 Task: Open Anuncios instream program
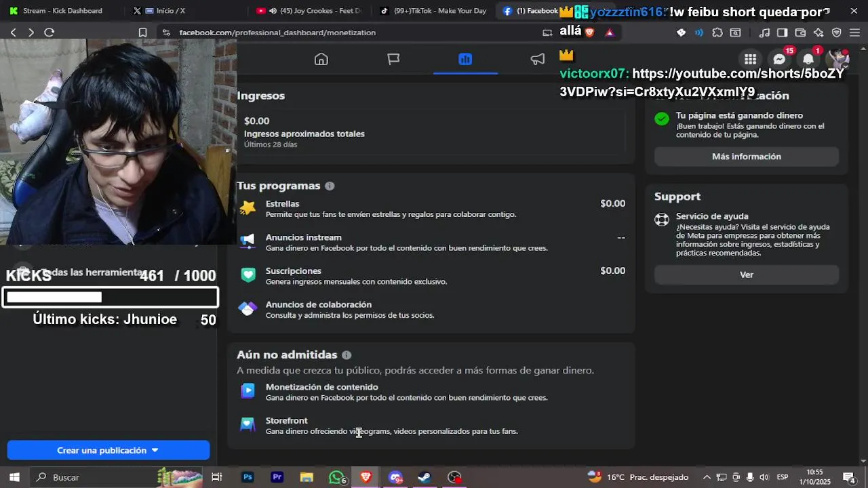[x=431, y=242]
